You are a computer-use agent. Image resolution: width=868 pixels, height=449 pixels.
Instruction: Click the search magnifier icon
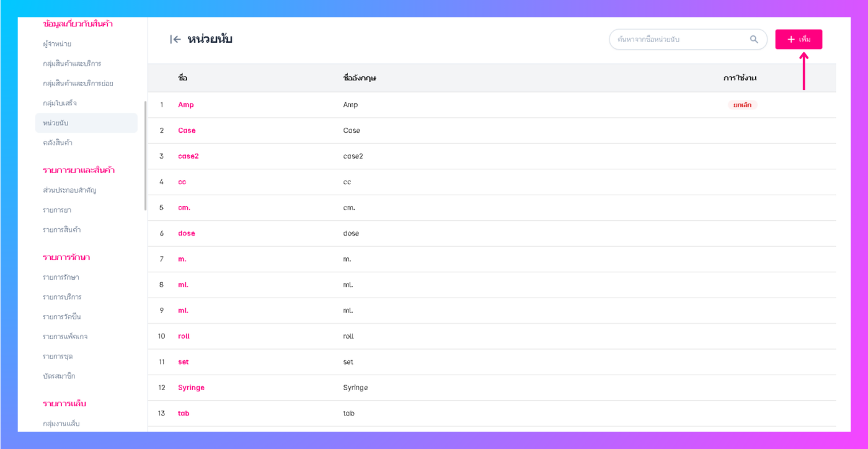point(754,40)
